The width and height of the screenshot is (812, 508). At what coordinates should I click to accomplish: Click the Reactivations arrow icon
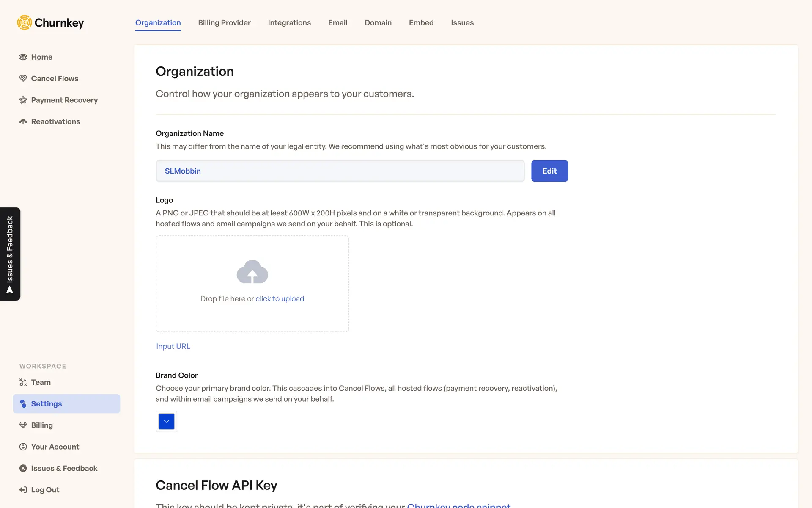(23, 121)
